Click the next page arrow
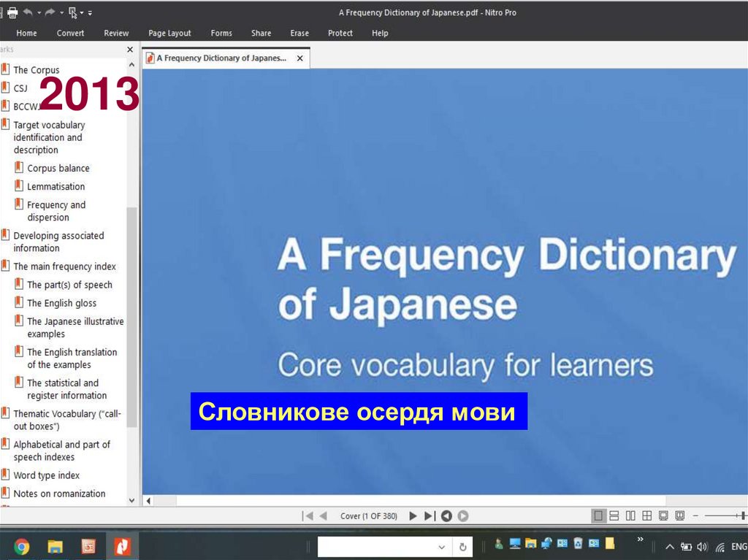 tap(413, 516)
